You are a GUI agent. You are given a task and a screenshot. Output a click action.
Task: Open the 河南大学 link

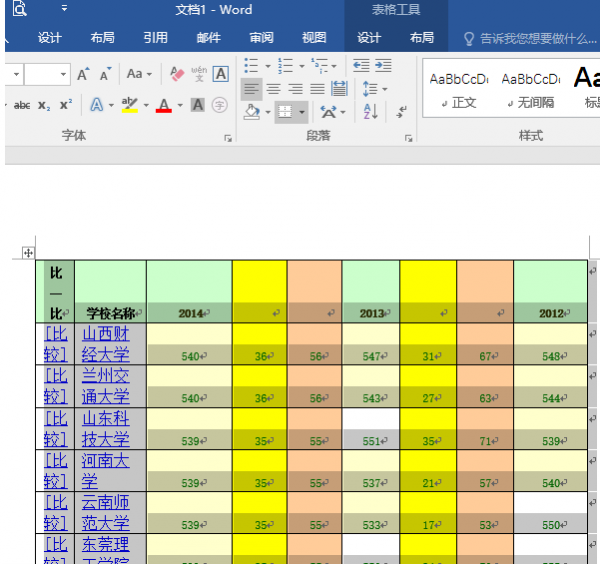click(106, 471)
